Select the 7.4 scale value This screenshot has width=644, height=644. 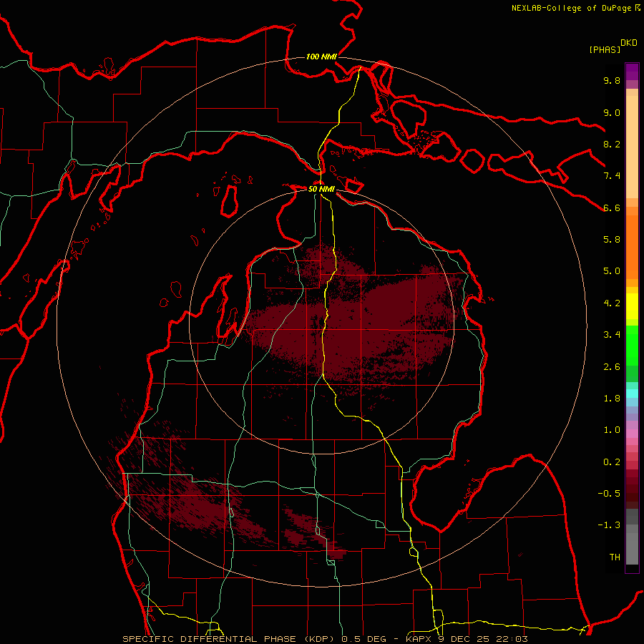coord(612,176)
